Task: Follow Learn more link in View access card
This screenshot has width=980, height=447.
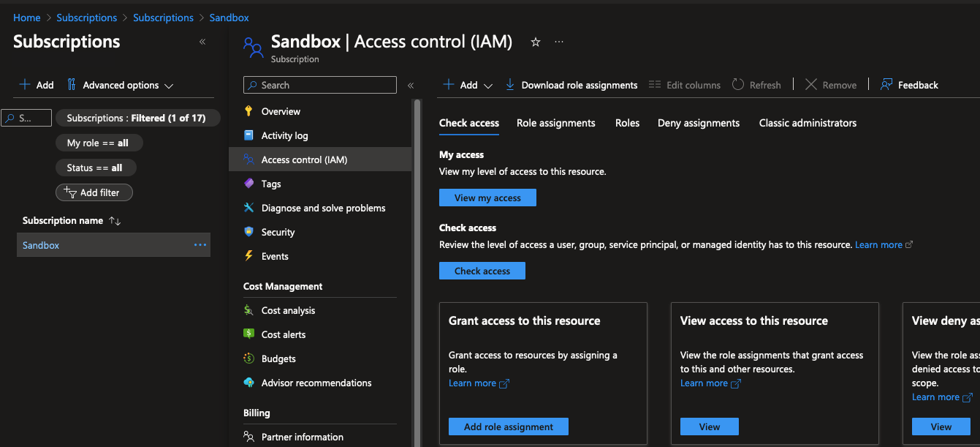Action: pos(710,383)
